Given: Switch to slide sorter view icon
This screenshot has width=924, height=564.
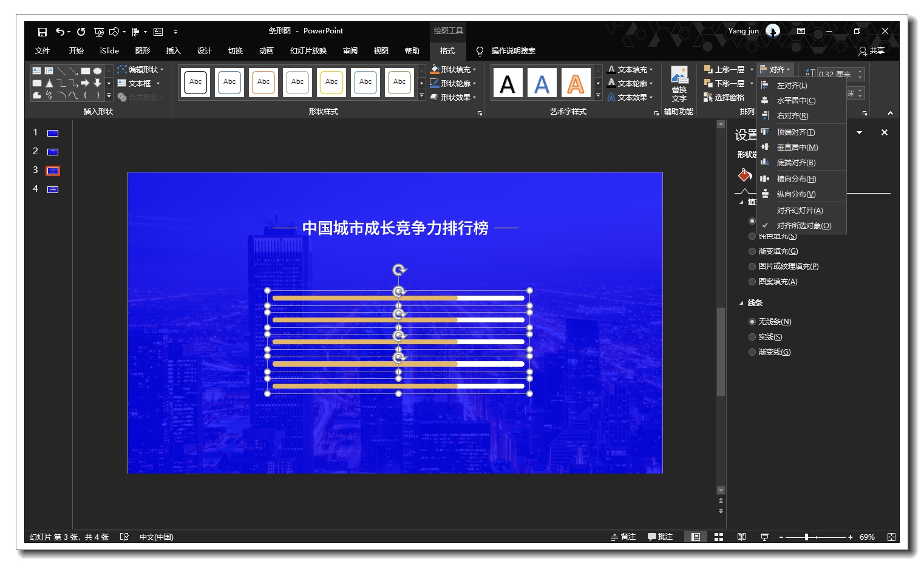Looking at the screenshot, I should pyautogui.click(x=719, y=537).
